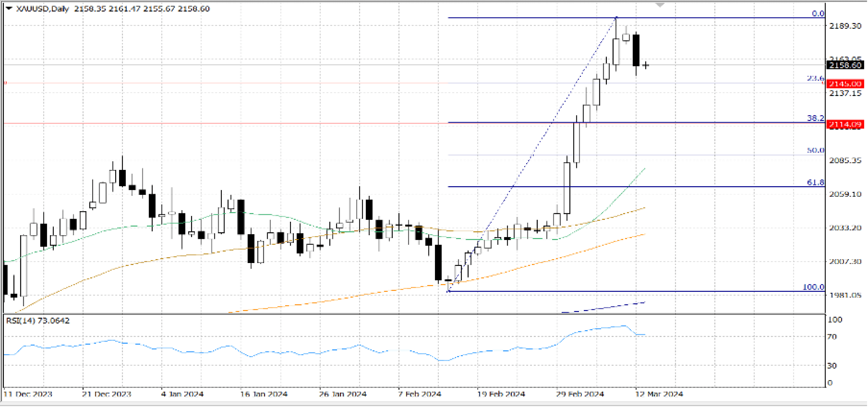The width and height of the screenshot is (868, 407).
Task: Click the red 2114.09 price level tag
Action: [x=845, y=124]
